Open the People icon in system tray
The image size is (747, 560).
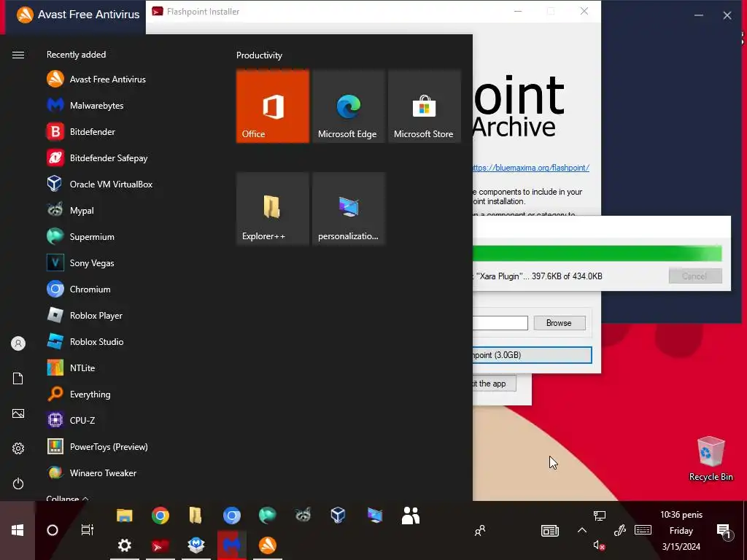(x=480, y=530)
